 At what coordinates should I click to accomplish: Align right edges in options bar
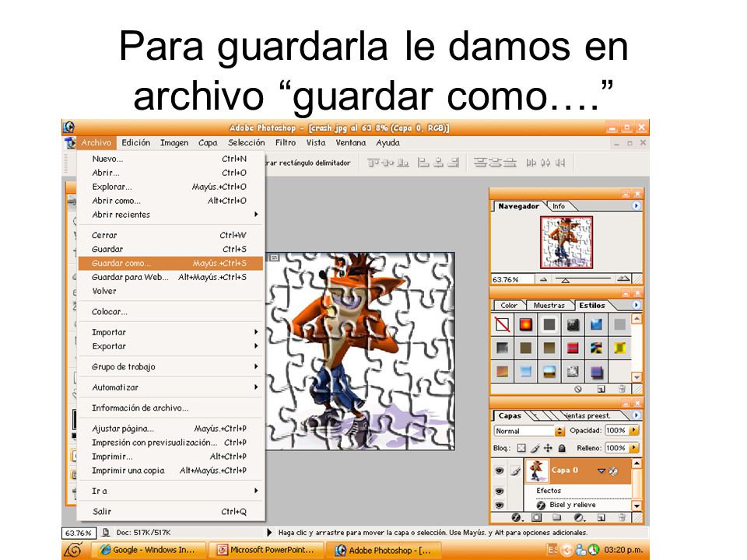[454, 163]
